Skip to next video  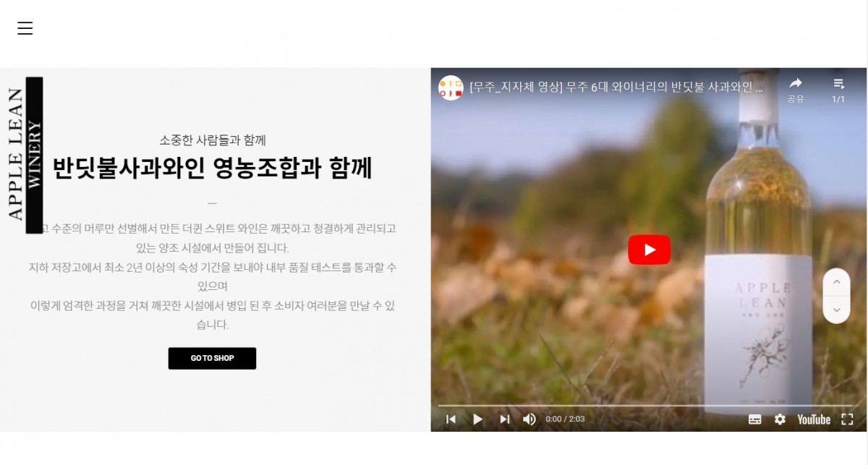504,419
